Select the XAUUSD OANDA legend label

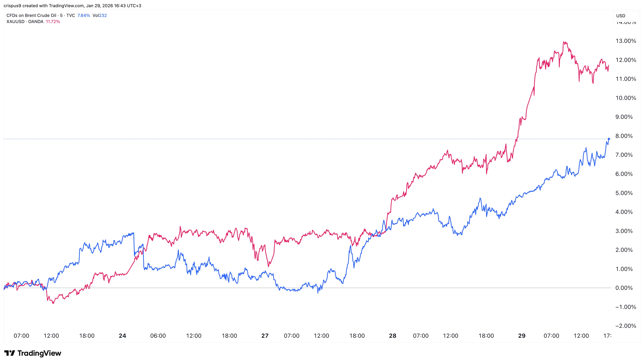tap(25, 21)
